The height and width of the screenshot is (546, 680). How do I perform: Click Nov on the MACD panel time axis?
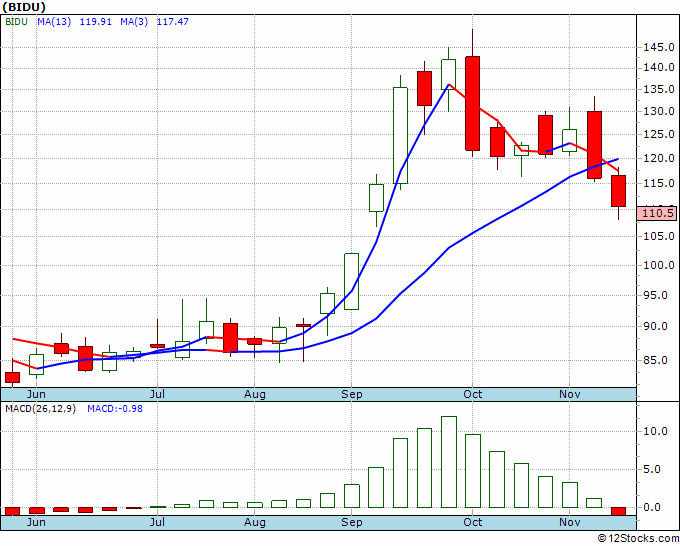pyautogui.click(x=570, y=522)
